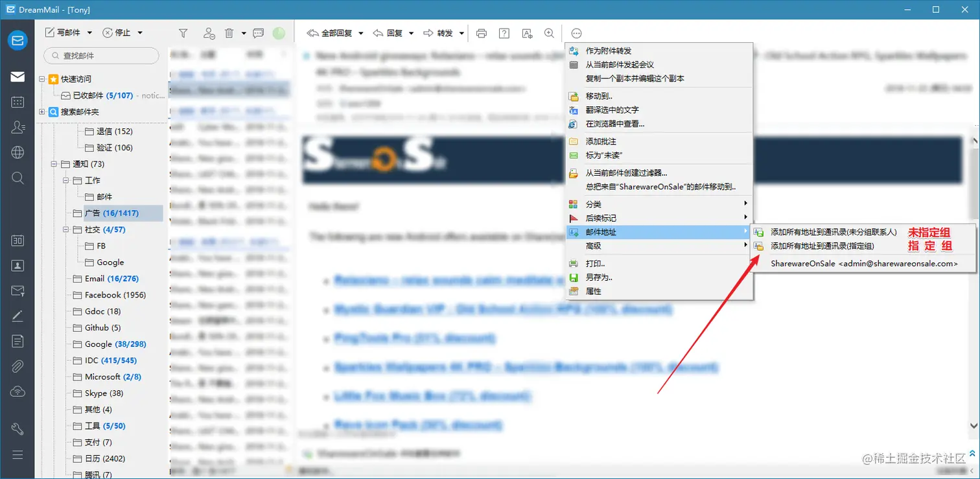
Task: Choose 作为附件转发 in the menu
Action: 659,51
